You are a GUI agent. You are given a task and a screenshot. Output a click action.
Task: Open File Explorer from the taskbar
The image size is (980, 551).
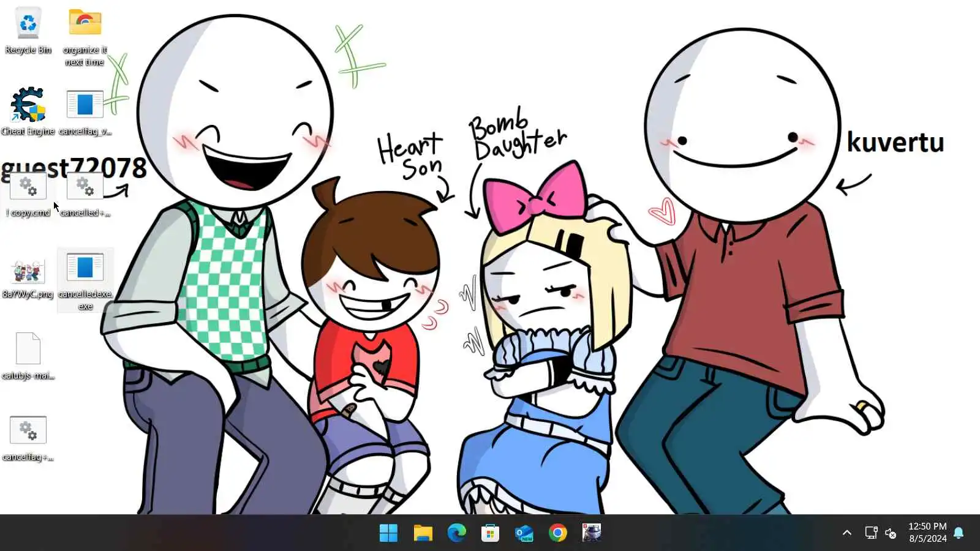423,533
